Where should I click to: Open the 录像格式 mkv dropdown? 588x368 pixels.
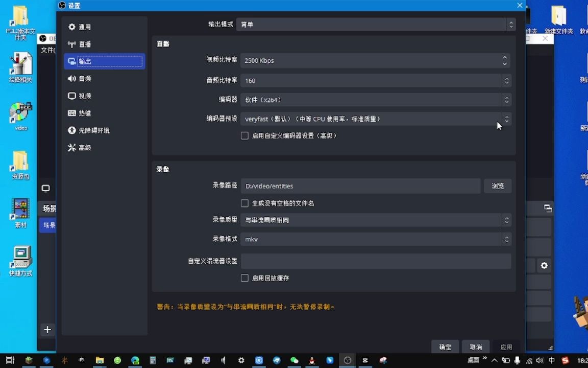click(x=376, y=239)
